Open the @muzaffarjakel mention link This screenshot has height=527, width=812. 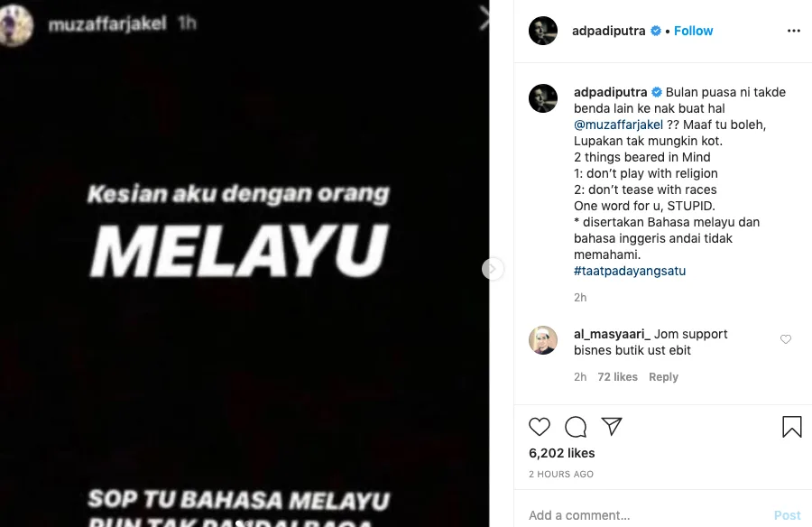pos(618,125)
